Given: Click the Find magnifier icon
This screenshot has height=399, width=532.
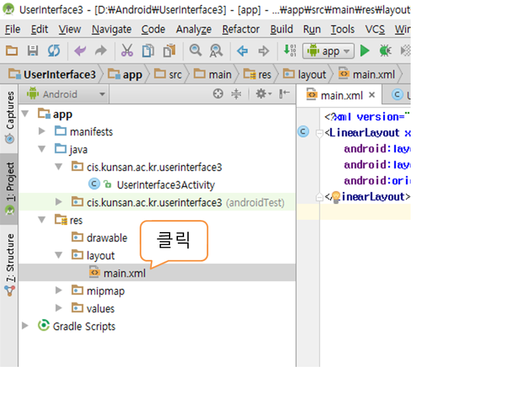Looking at the screenshot, I should pos(195,51).
